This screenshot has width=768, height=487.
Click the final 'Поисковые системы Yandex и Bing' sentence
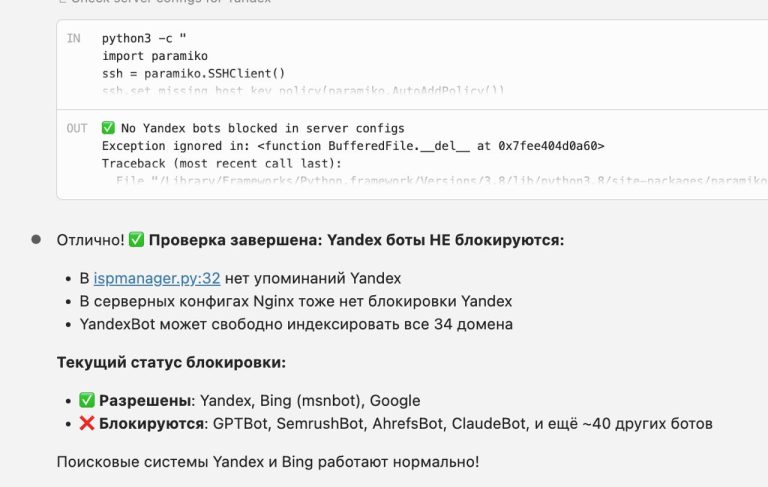coord(268,461)
